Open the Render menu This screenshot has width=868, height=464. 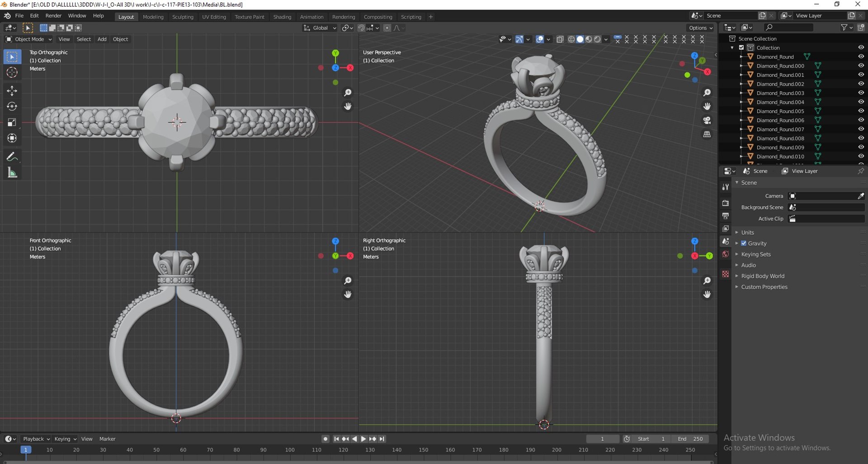click(53, 15)
